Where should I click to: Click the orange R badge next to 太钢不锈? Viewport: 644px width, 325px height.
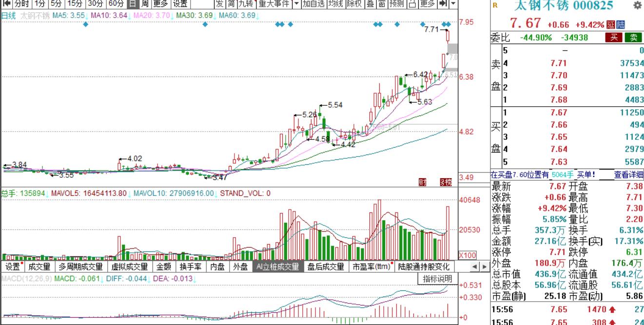point(495,5)
